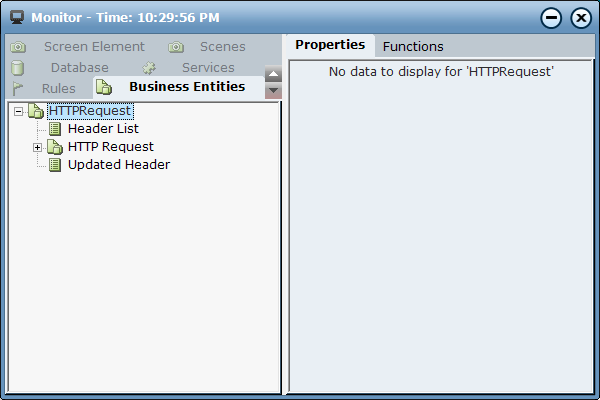
Task: Select the HTTPRequest root item label
Action: tap(89, 111)
